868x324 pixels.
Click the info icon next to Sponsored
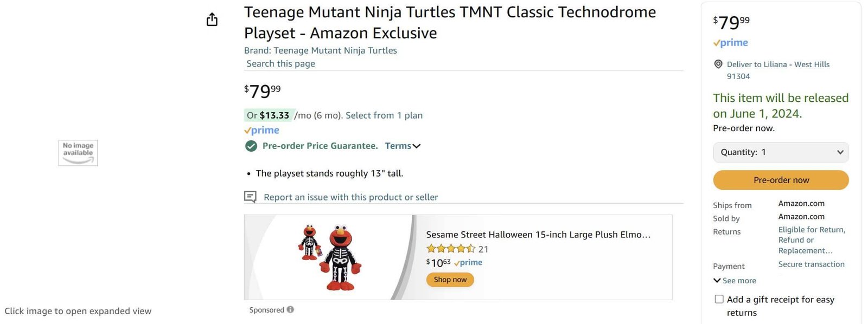click(x=290, y=309)
